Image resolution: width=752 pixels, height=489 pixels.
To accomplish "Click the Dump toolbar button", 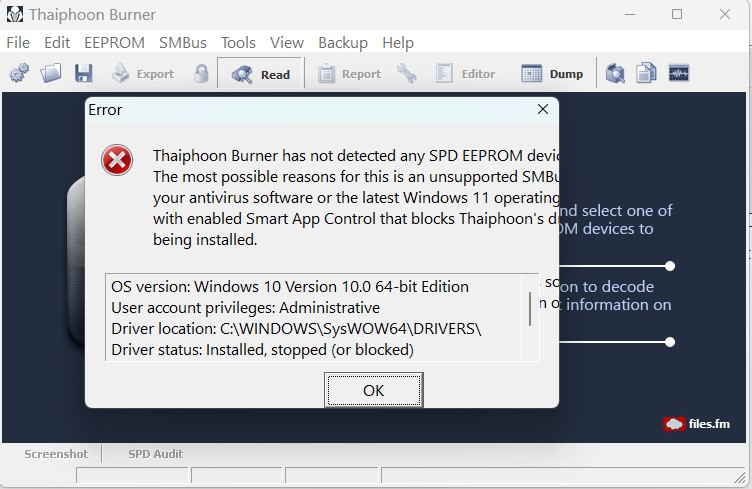I will point(552,74).
